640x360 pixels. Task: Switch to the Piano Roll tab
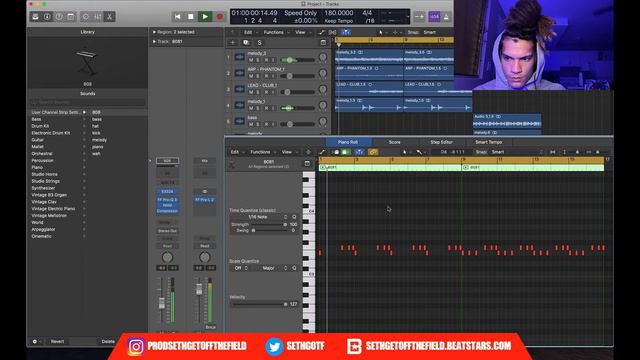click(348, 142)
